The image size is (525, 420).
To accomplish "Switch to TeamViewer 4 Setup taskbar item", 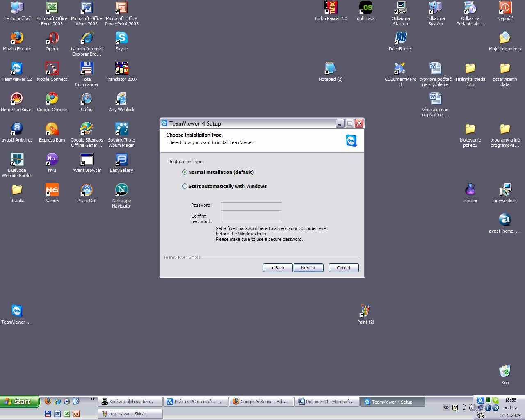I will pyautogui.click(x=393, y=402).
